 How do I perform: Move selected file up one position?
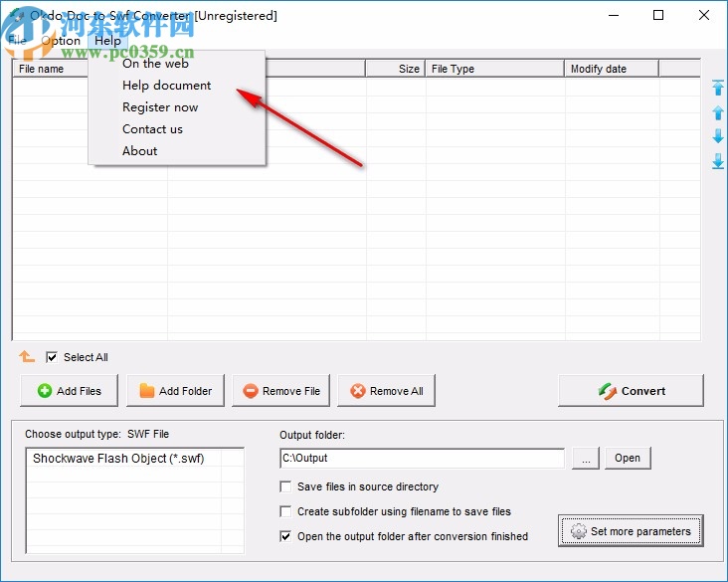(x=718, y=112)
